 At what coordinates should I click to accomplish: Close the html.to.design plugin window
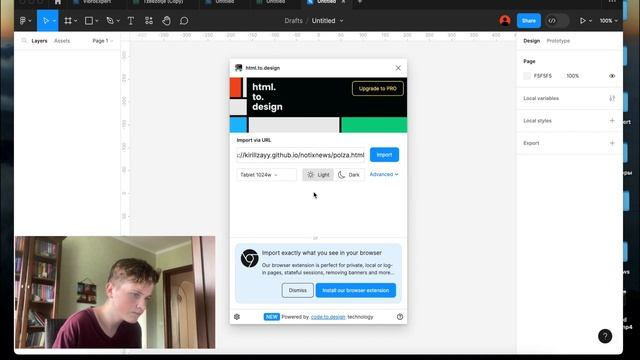tap(398, 68)
